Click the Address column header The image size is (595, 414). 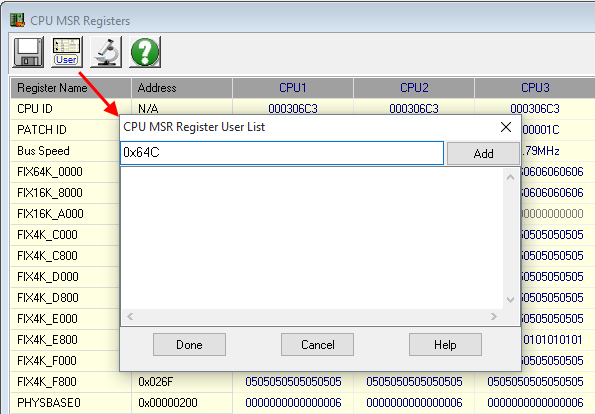point(182,88)
